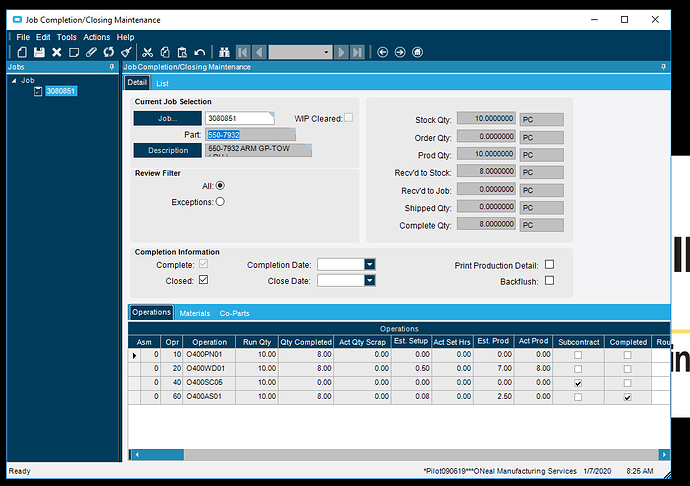The width and height of the screenshot is (690, 486).
Task: Click the Save icon in toolbar
Action: coord(39,52)
